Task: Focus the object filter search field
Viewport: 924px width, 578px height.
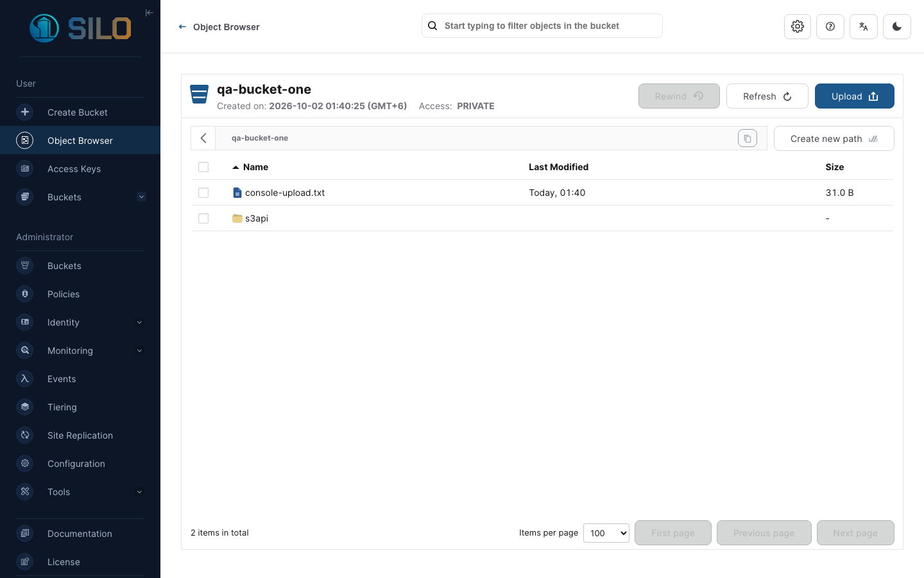Action: 542,26
